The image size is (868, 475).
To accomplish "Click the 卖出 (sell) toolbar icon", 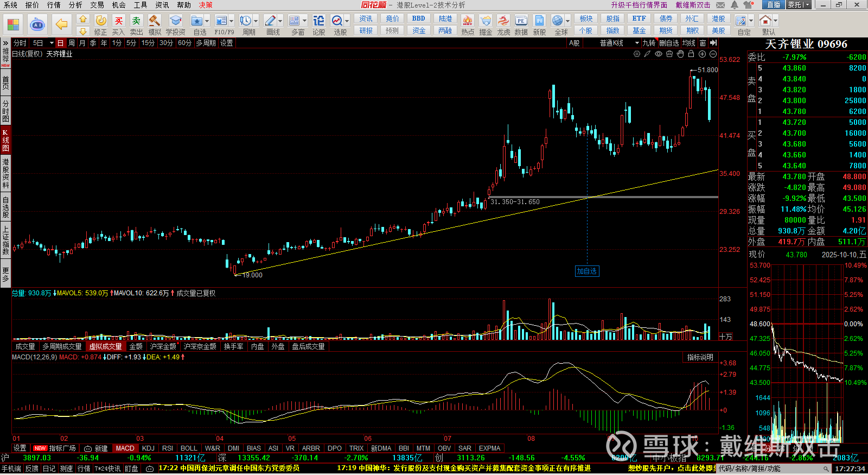I will 136,25.
